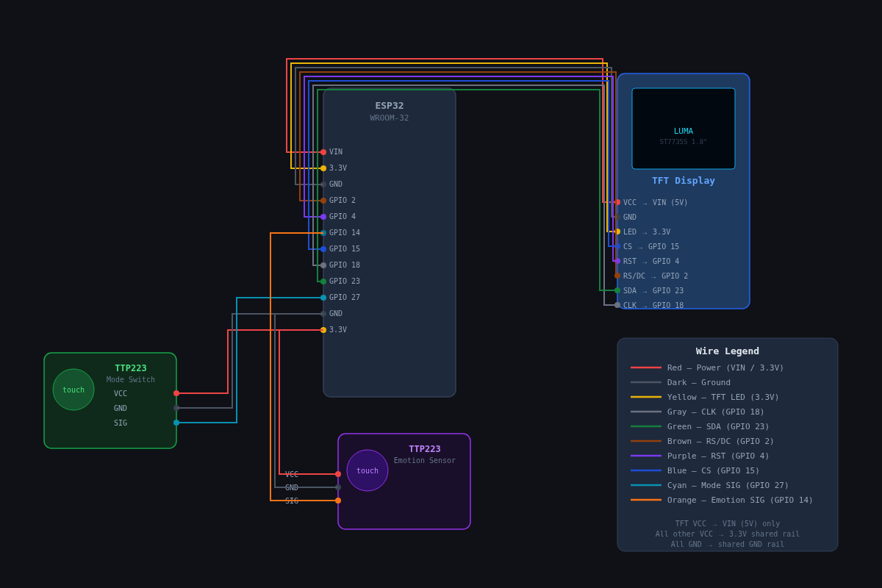Click the 'TFT VCC → VIN (5V) only' note
Viewport: 882px width, 588px height.
tap(728, 524)
